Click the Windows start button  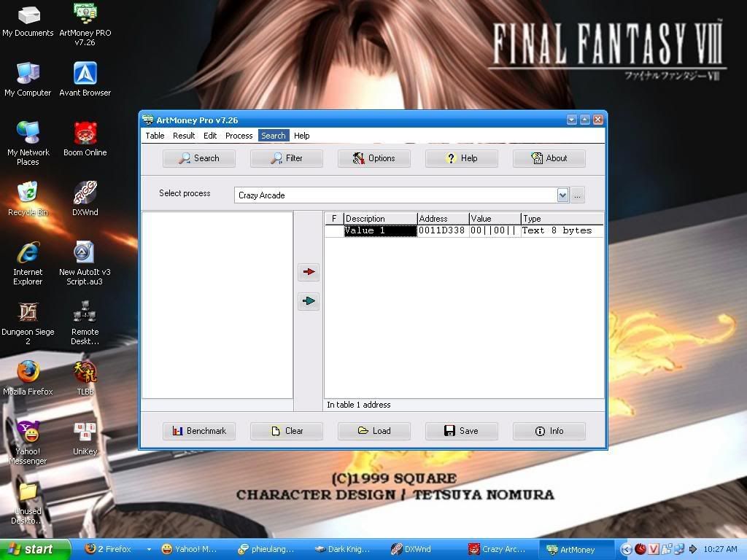pos(35,550)
